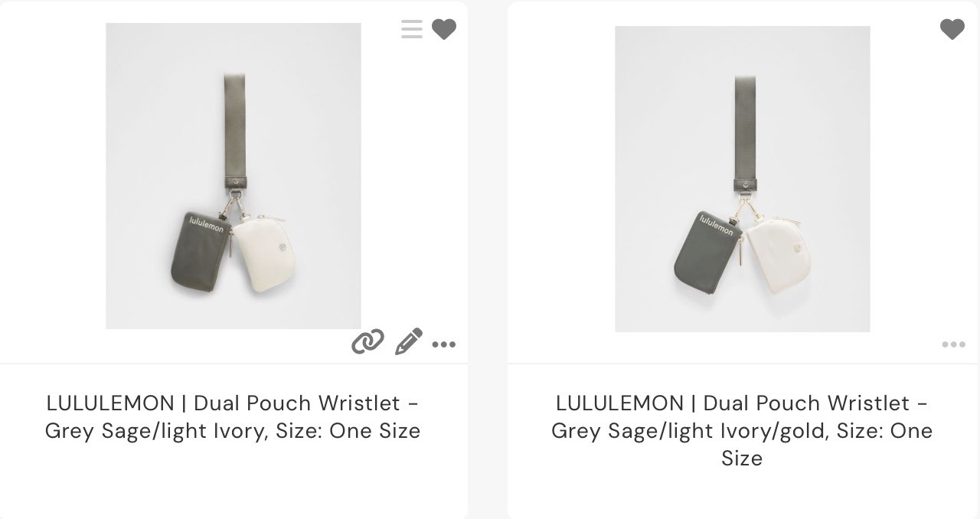Unfavorite the Grey Sage/light Ivory wristlet heart

pos(444,30)
